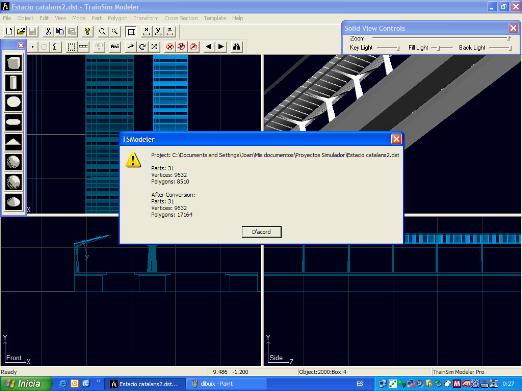The image size is (522, 391).
Task: Click the left black arrow icon
Action: point(208,47)
